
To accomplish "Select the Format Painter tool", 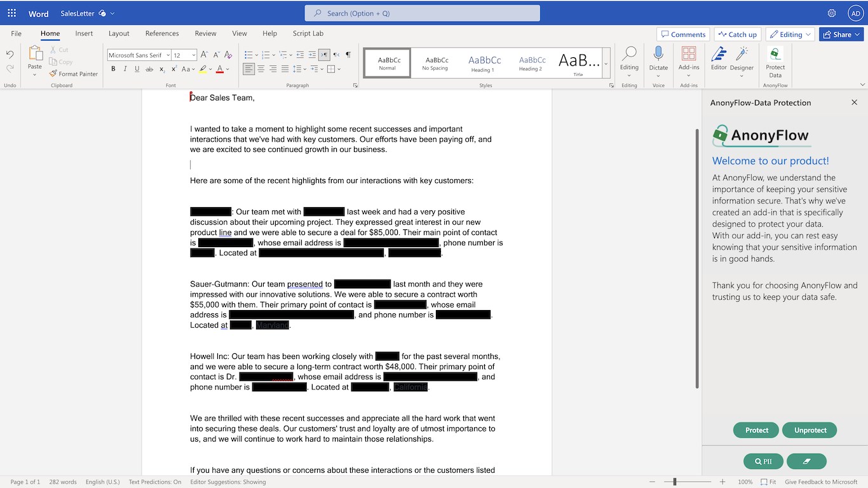I will click(74, 74).
